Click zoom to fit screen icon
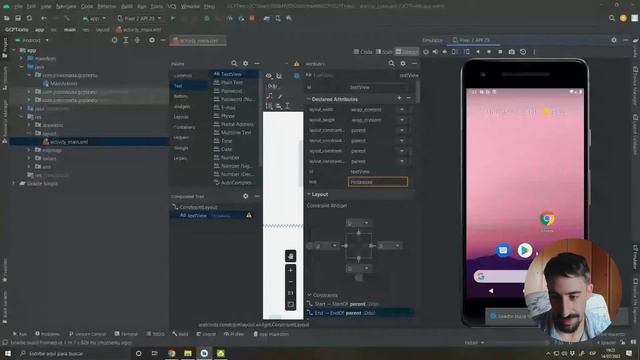 (x=291, y=304)
